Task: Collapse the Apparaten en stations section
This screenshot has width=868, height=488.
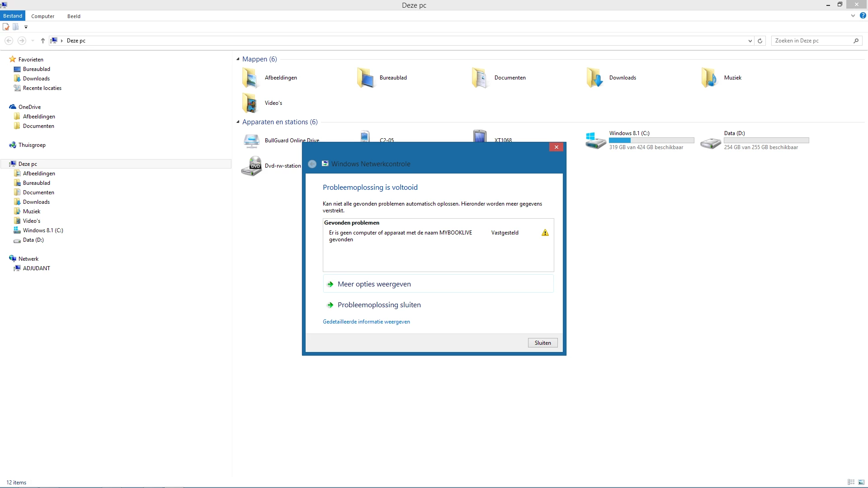Action: (x=238, y=122)
